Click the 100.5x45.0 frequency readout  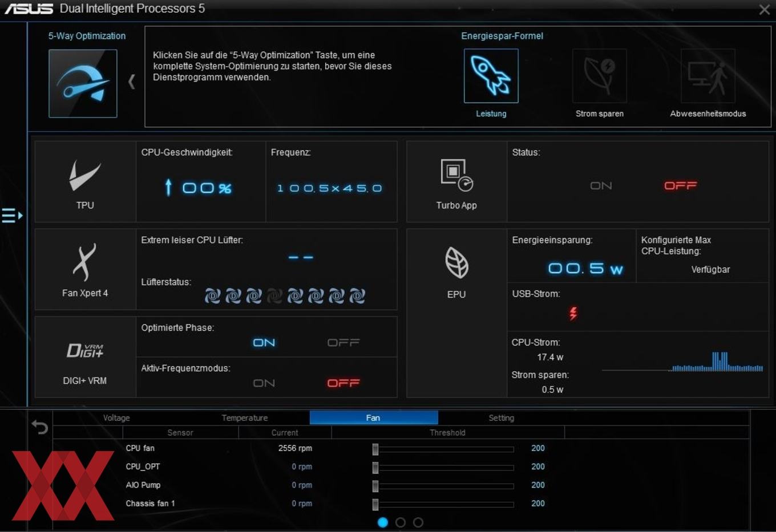click(x=329, y=188)
